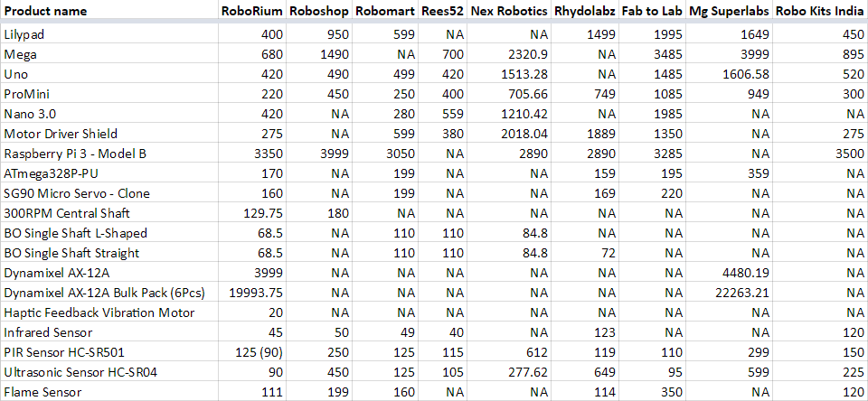Select the Flame Sensor product cell
The height and width of the screenshot is (401, 868).
point(108,392)
